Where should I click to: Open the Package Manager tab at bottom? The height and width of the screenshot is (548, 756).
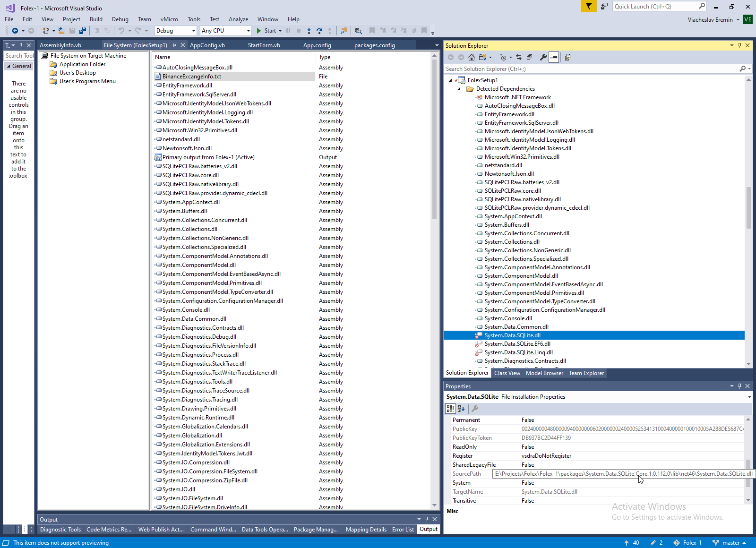pos(316,530)
